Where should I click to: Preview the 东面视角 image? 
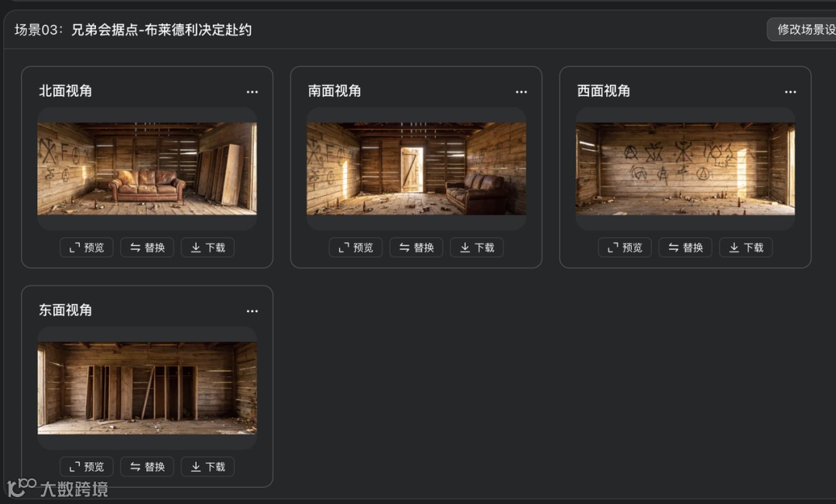click(87, 467)
